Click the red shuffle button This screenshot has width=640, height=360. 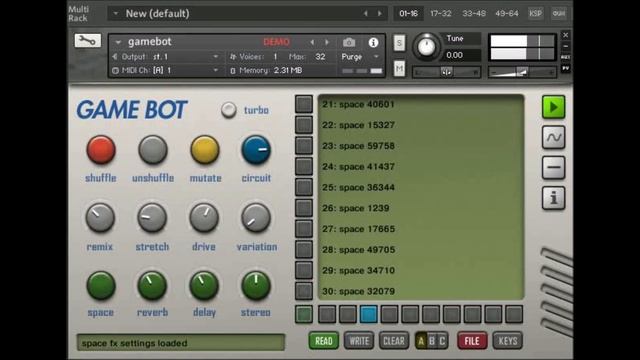pyautogui.click(x=101, y=150)
